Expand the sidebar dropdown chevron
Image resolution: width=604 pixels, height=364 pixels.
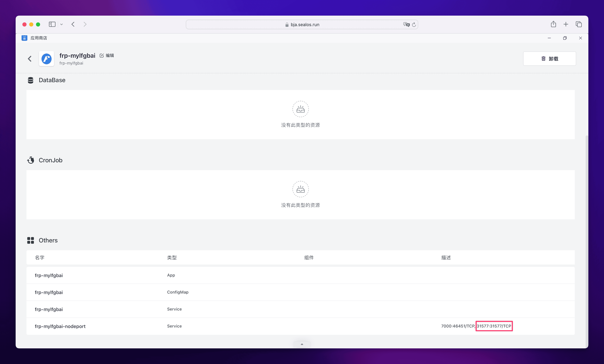61,24
